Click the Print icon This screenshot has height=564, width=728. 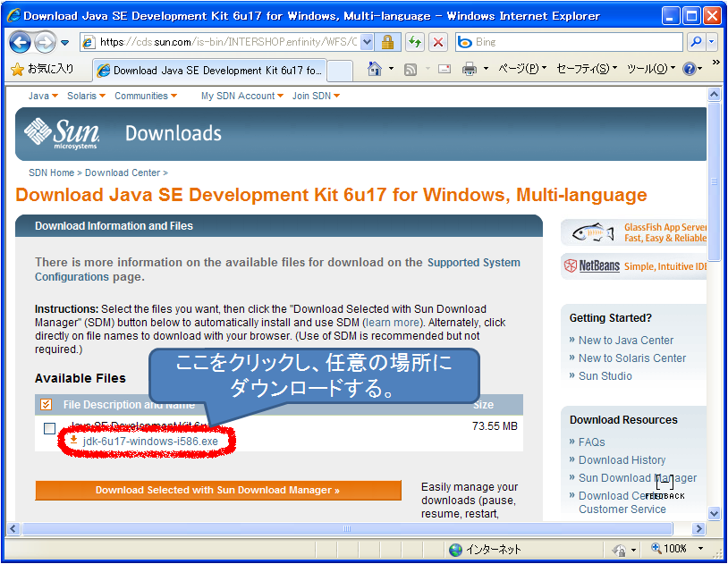(x=470, y=70)
